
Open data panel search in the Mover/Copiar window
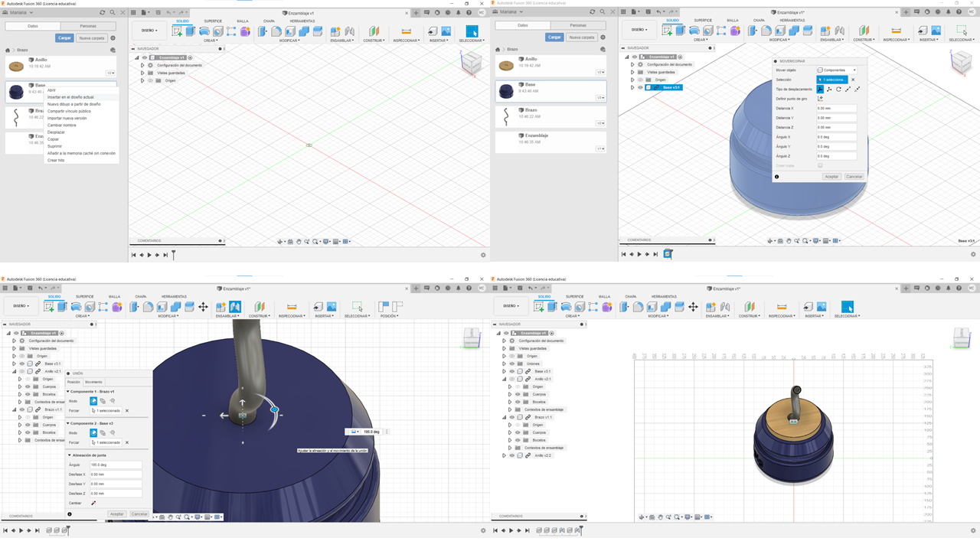pyautogui.click(x=602, y=12)
